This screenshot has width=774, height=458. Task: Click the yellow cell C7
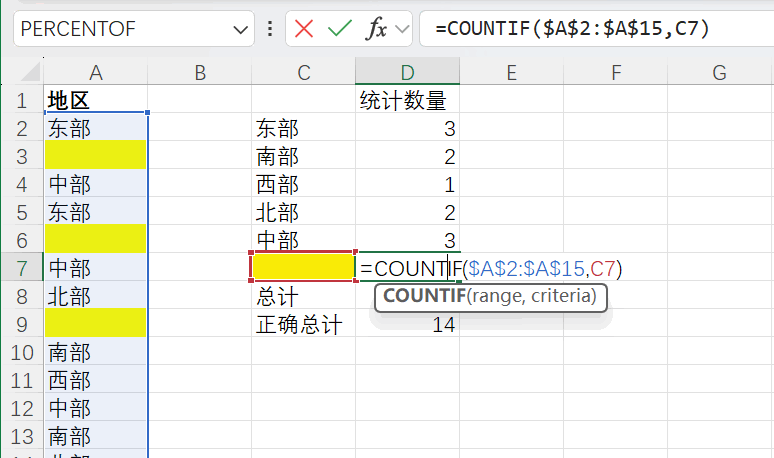(x=304, y=267)
